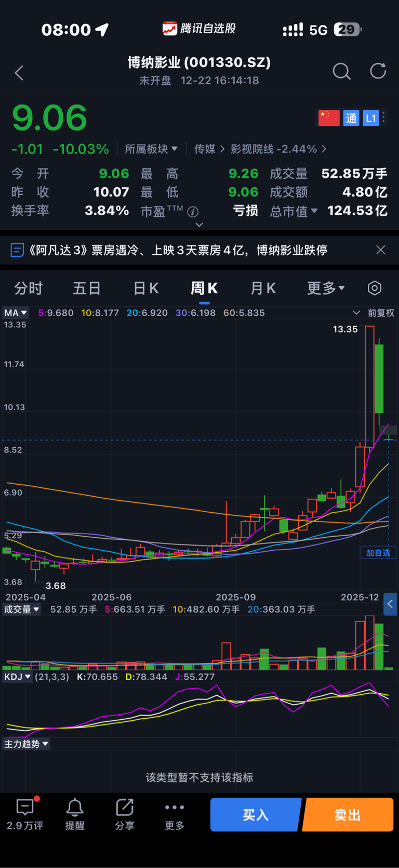Expand MA values chevron beside 前复权
399x868 pixels.
click(356, 313)
